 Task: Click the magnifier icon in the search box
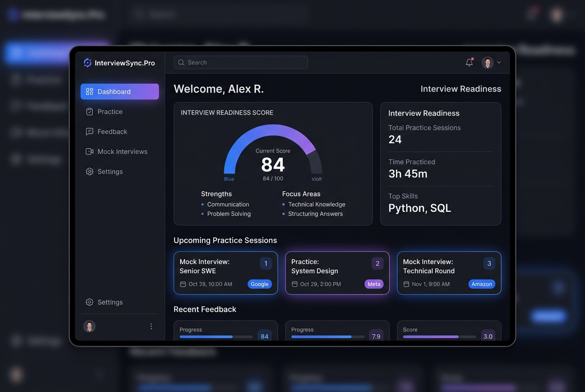(181, 62)
